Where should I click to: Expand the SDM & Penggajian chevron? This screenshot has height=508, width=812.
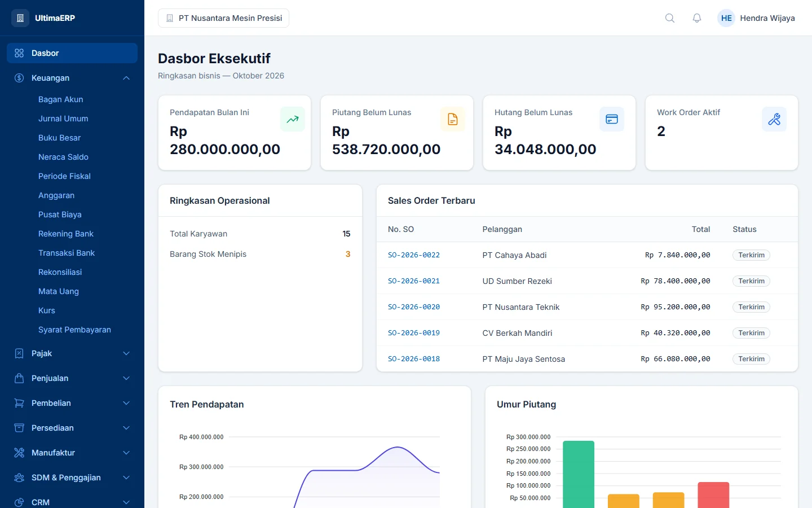[126, 478]
